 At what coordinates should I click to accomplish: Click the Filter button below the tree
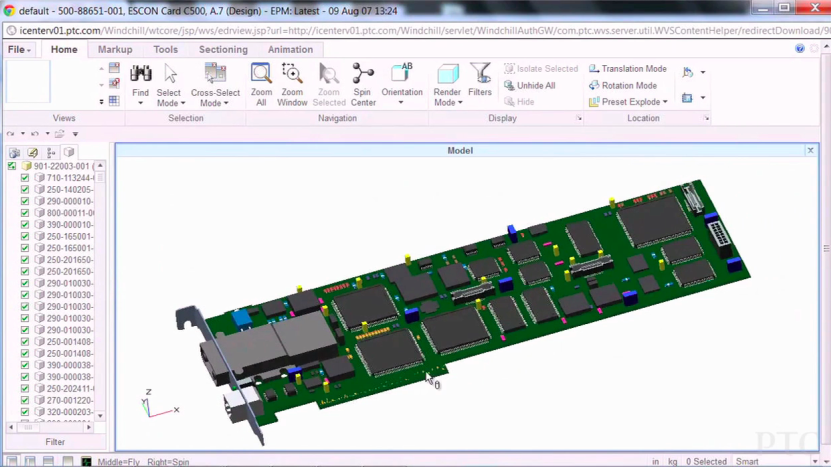point(55,442)
